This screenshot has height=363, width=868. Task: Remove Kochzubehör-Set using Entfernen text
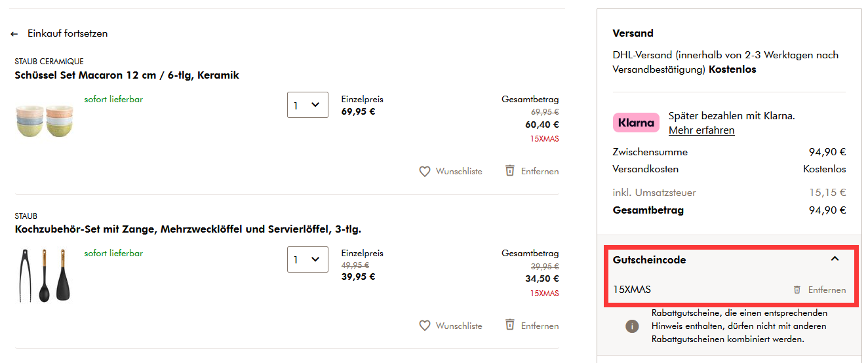pyautogui.click(x=540, y=326)
